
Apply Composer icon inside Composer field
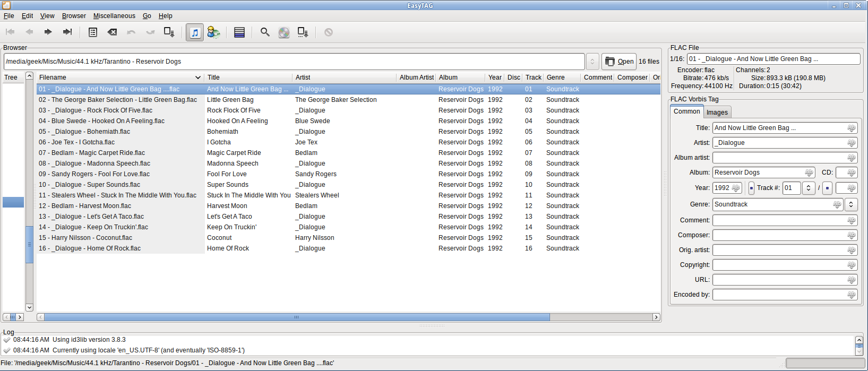click(x=851, y=235)
